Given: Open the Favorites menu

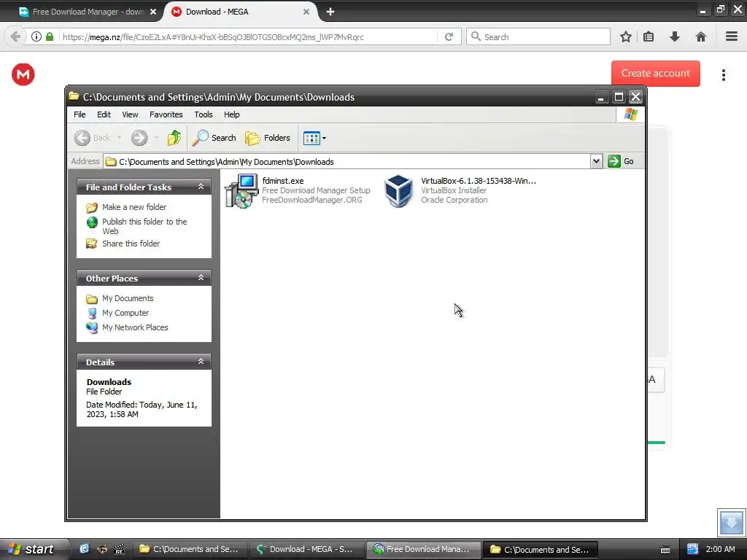Looking at the screenshot, I should click(x=166, y=114).
